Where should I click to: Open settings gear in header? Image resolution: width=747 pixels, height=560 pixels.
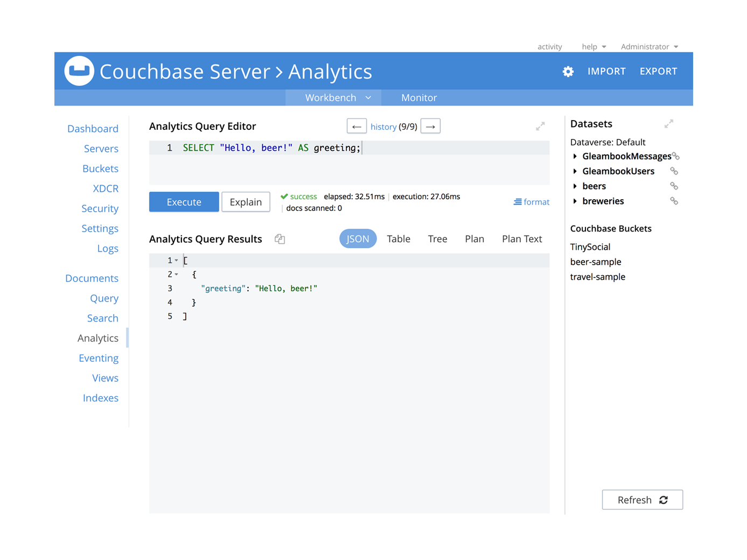tap(568, 72)
